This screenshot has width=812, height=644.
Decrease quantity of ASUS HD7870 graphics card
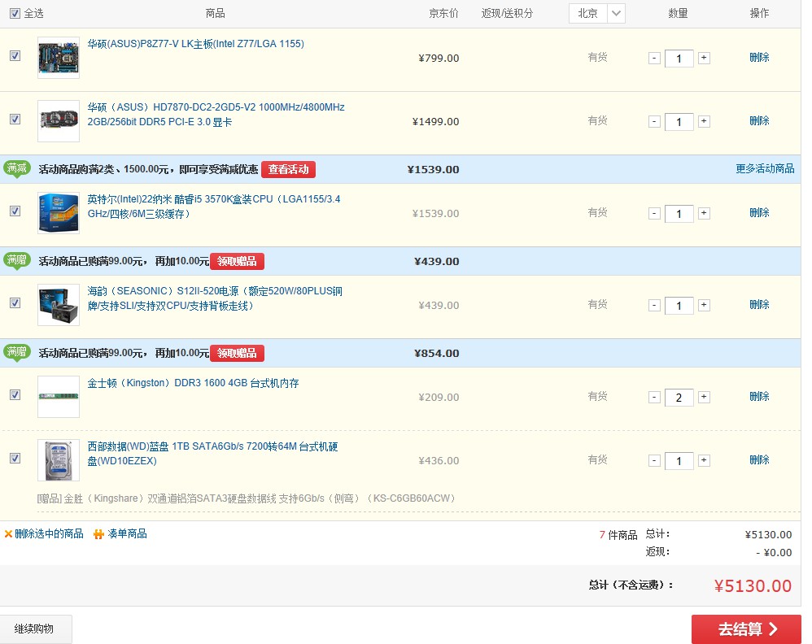[x=655, y=122]
